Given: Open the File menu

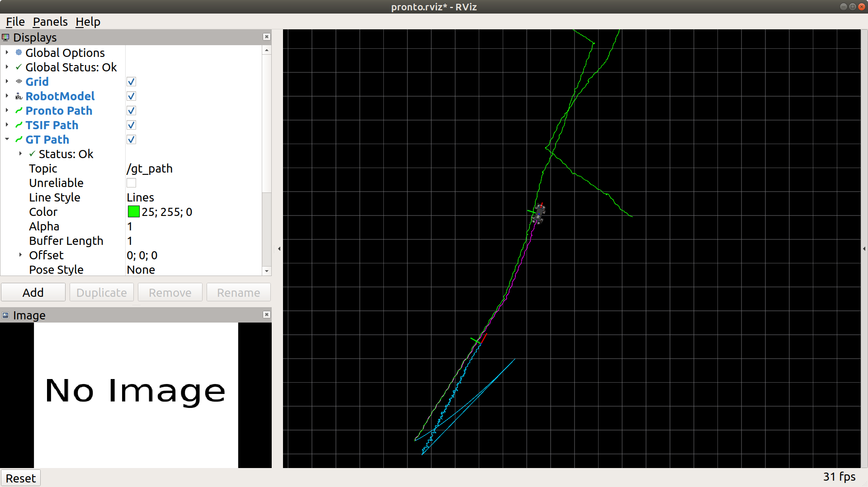Looking at the screenshot, I should tap(15, 22).
